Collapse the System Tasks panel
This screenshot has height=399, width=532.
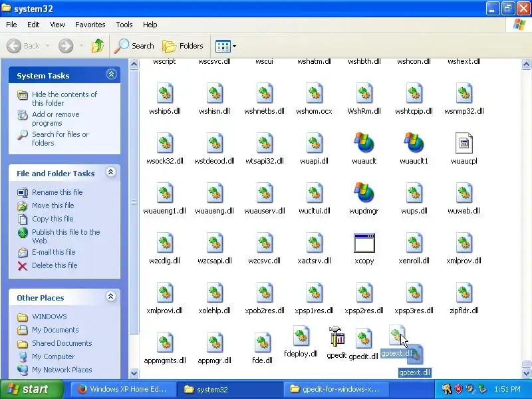[x=111, y=74]
